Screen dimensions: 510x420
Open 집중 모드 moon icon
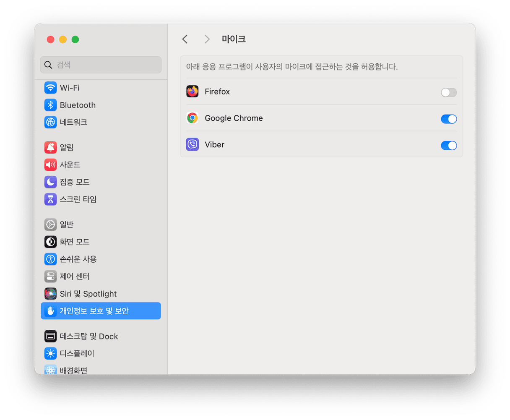50,182
